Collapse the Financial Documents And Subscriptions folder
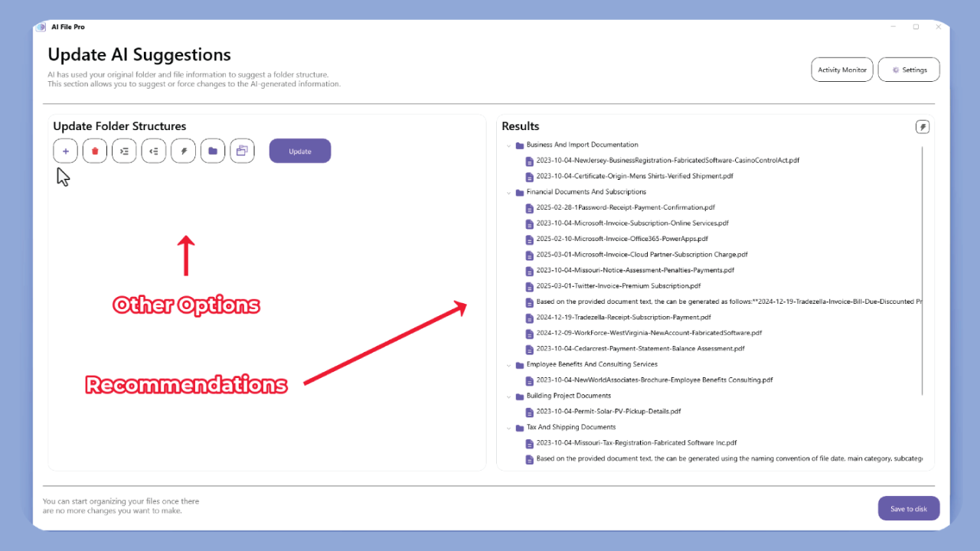Viewport: 980px width, 551px height. point(508,193)
